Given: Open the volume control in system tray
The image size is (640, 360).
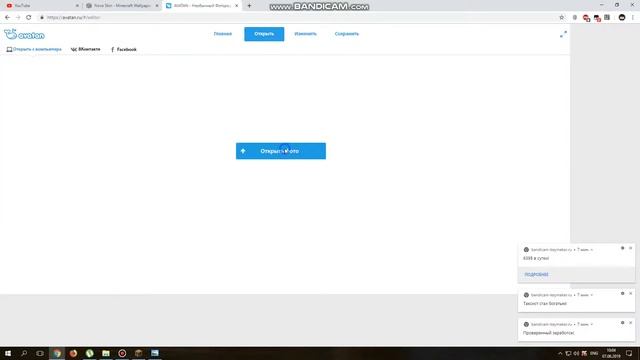Looking at the screenshot, I should click(576, 353).
